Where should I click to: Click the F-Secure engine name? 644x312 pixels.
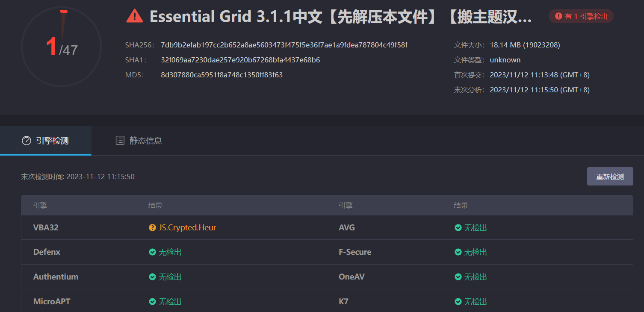click(x=355, y=252)
